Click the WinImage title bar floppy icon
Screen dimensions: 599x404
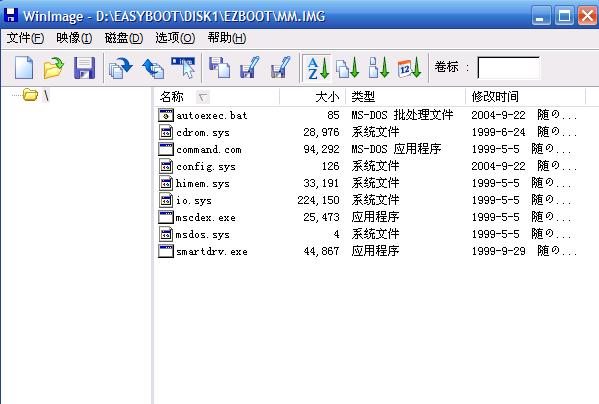click(x=10, y=15)
